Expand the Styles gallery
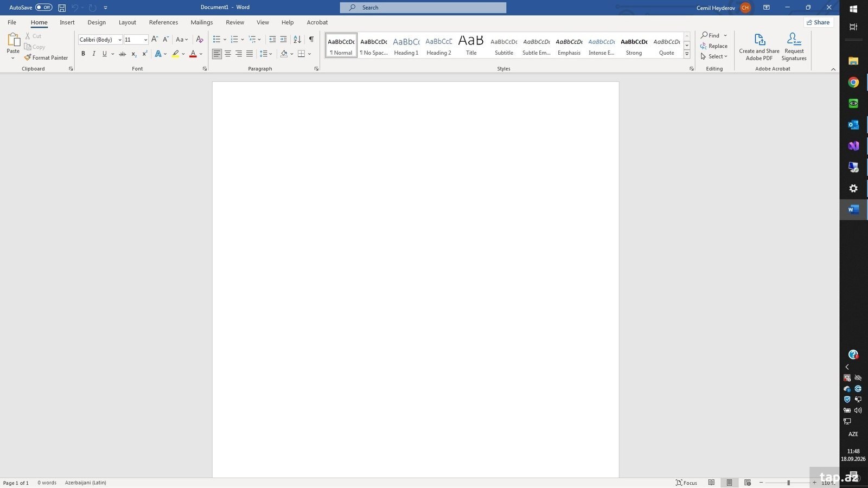 [687, 54]
